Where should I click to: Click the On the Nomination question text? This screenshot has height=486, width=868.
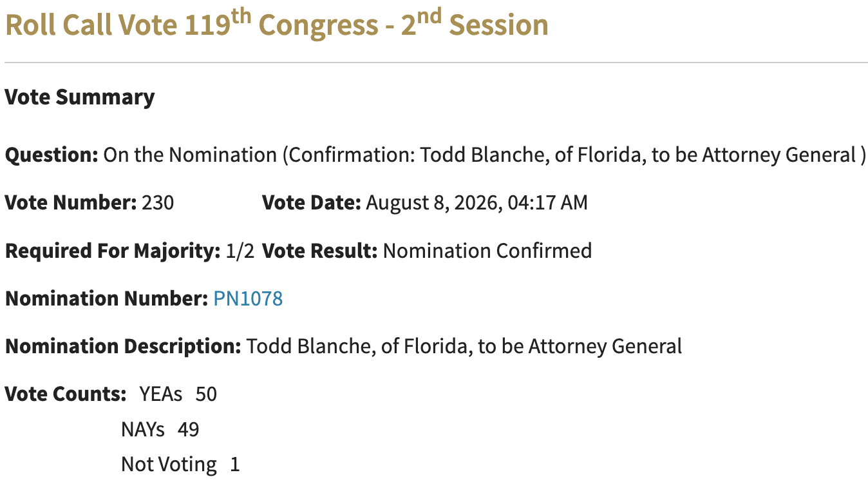pyautogui.click(x=485, y=155)
